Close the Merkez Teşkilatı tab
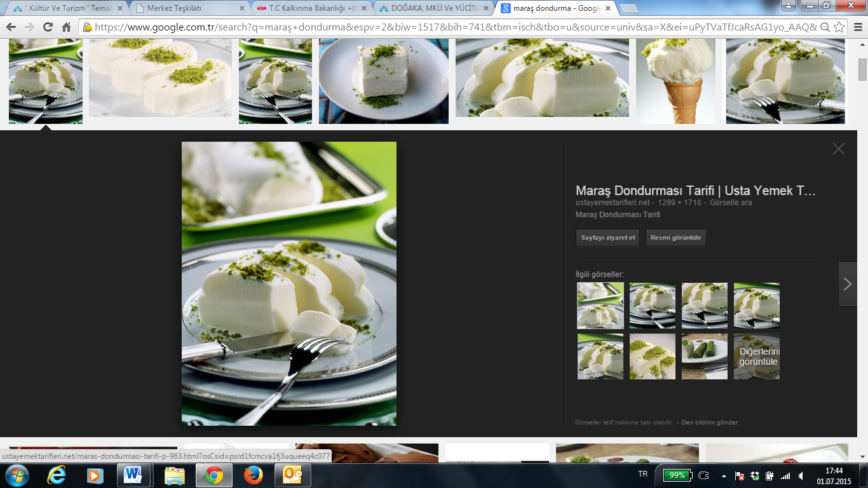Screen dimensions: 868x488 point(241,8)
